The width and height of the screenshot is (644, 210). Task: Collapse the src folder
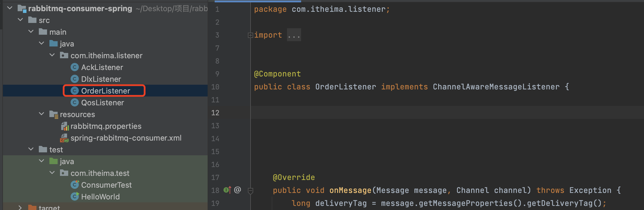(x=20, y=20)
